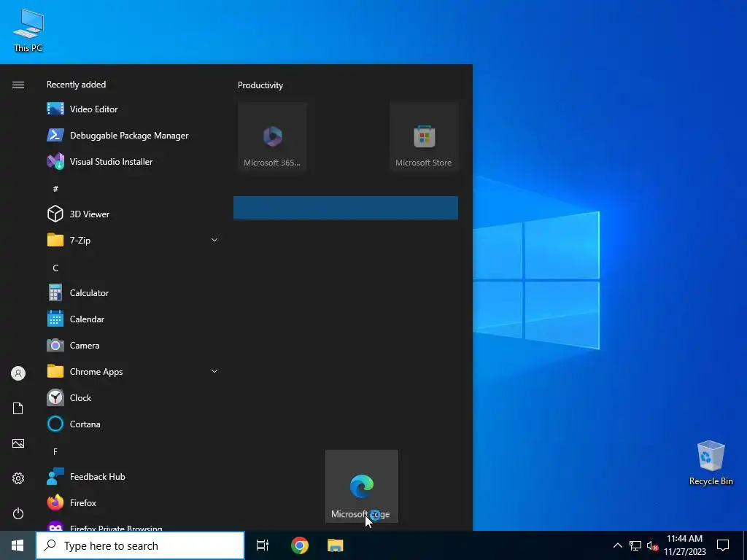Open the clock and date flyout
This screenshot has height=560, width=747.
684,545
